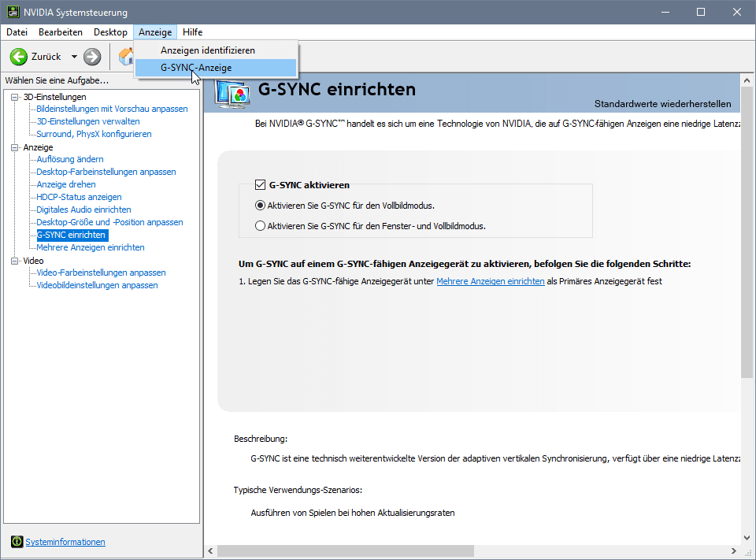Select 3D-Einstellungen verwalten
756x560 pixels.
pyautogui.click(x=88, y=121)
